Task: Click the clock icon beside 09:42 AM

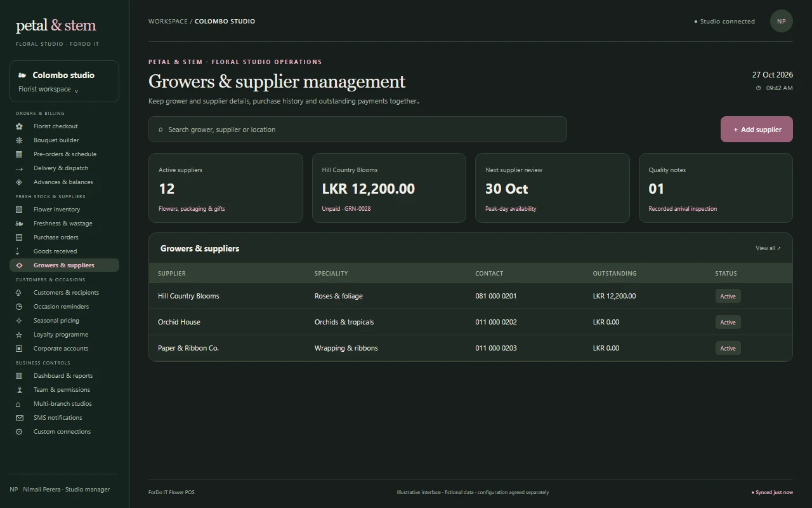Action: point(758,88)
